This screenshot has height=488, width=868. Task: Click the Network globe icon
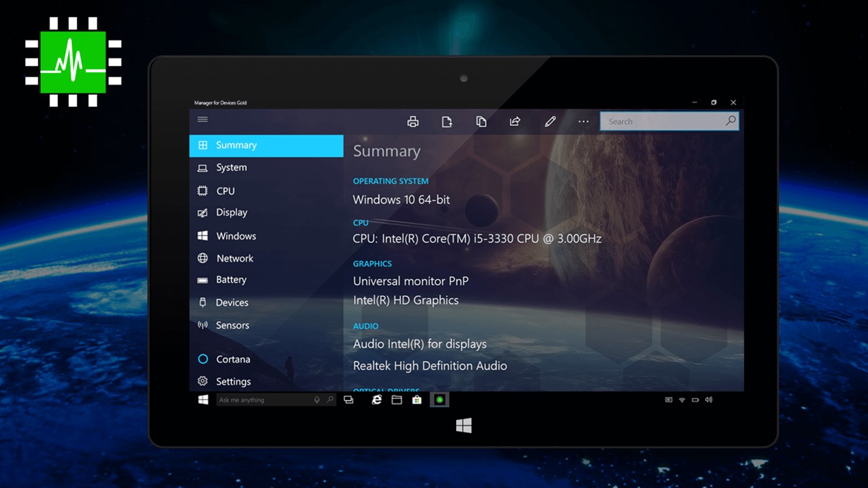(202, 258)
